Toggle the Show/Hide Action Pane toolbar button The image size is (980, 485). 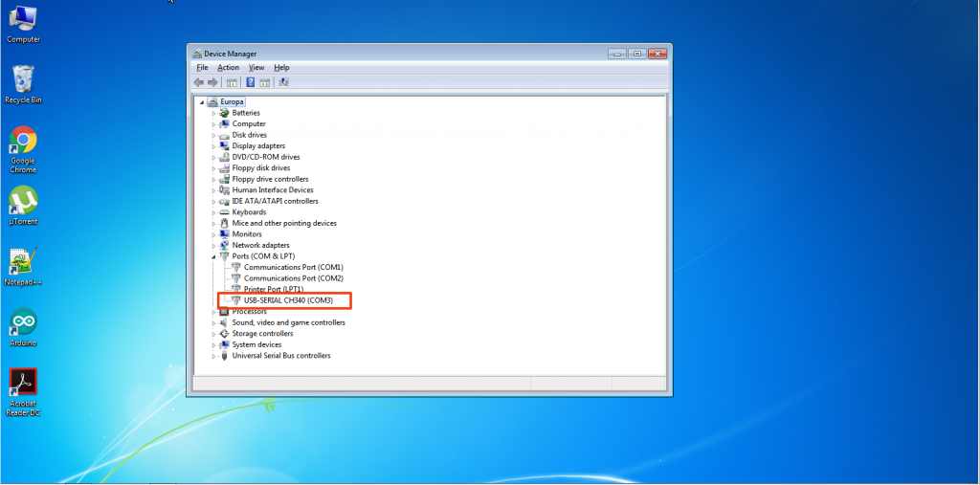(264, 82)
